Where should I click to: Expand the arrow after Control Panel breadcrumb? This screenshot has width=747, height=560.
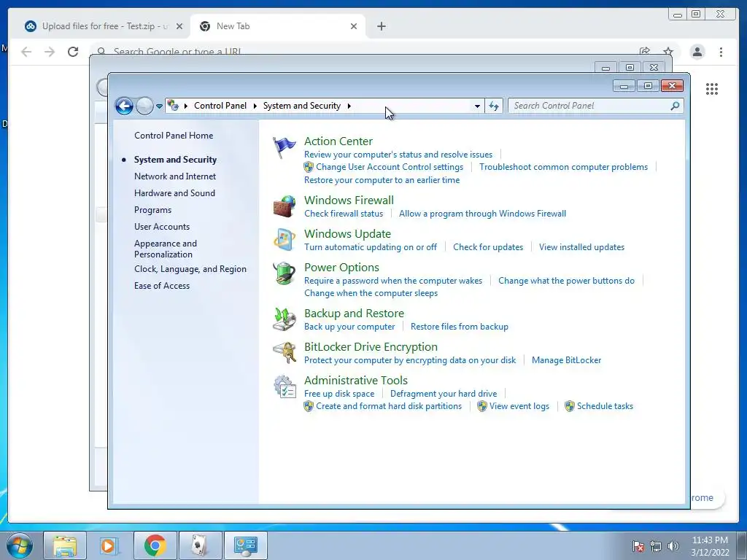(255, 106)
